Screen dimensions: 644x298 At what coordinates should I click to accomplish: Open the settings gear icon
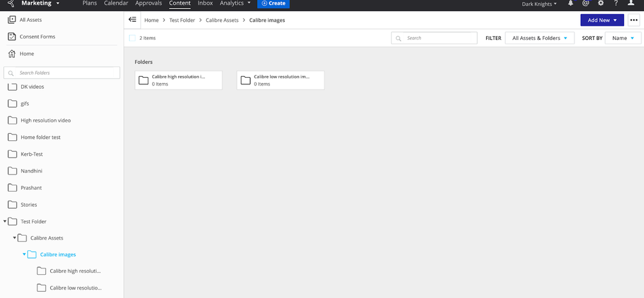(601, 3)
